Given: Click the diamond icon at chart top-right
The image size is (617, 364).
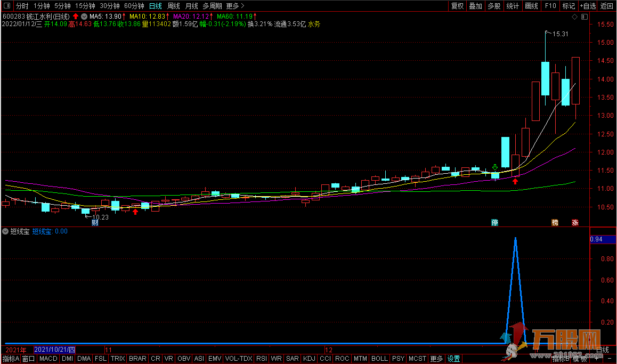Looking at the screenshot, I should tap(574, 17).
